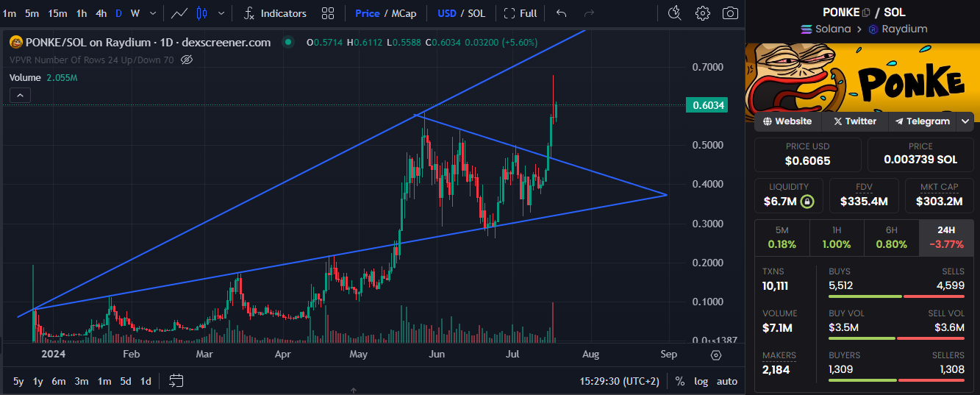
Task: Click the PRICE USD $0.6065 box
Action: point(807,154)
